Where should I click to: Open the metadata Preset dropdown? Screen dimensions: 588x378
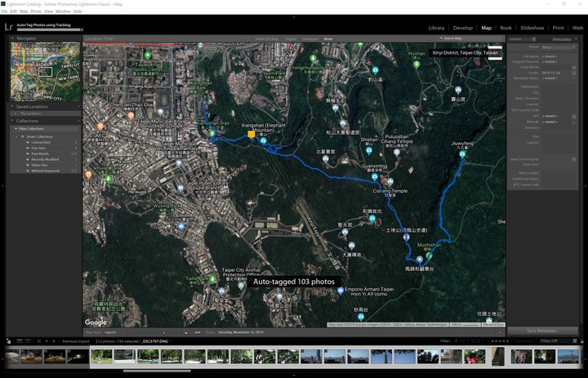tap(559, 47)
